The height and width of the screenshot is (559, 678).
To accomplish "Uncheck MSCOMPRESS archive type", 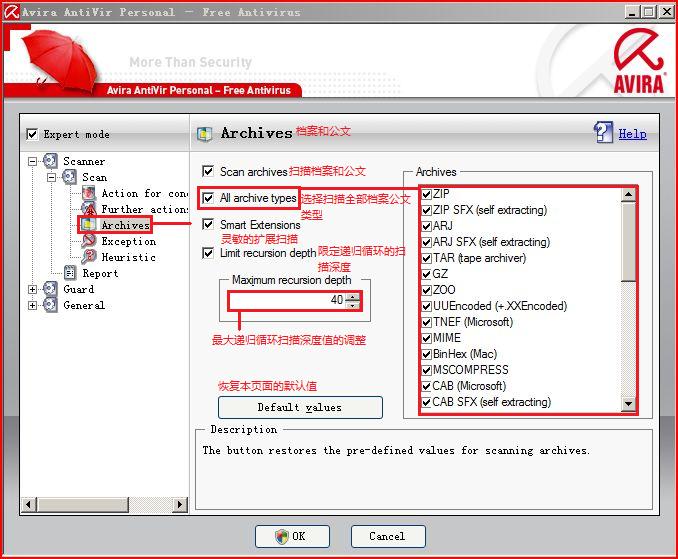I will point(426,370).
